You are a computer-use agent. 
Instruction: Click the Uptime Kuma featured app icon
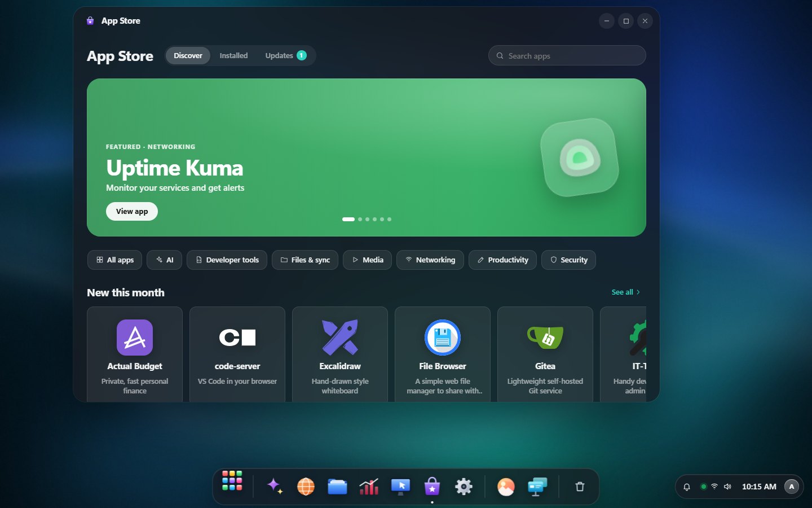point(580,157)
